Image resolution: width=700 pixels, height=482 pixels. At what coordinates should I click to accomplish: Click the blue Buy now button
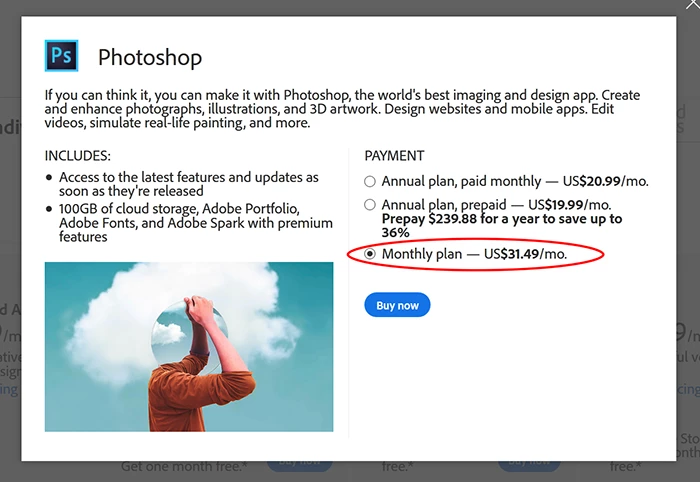[397, 305]
